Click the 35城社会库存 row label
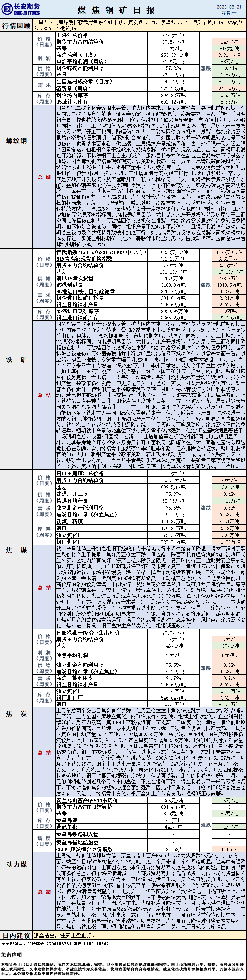Image resolution: width=247 pixels, height=980 pixels. pyautogui.click(x=72, y=102)
